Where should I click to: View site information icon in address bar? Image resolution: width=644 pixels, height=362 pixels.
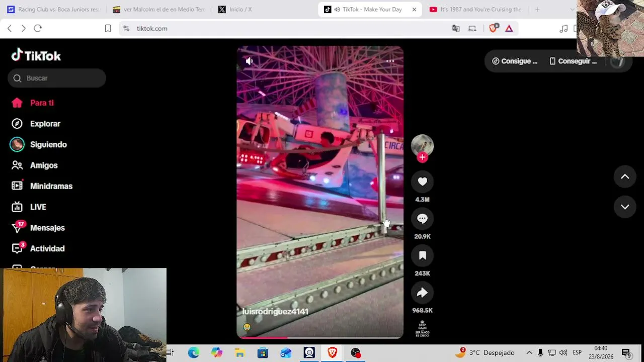[126, 29]
